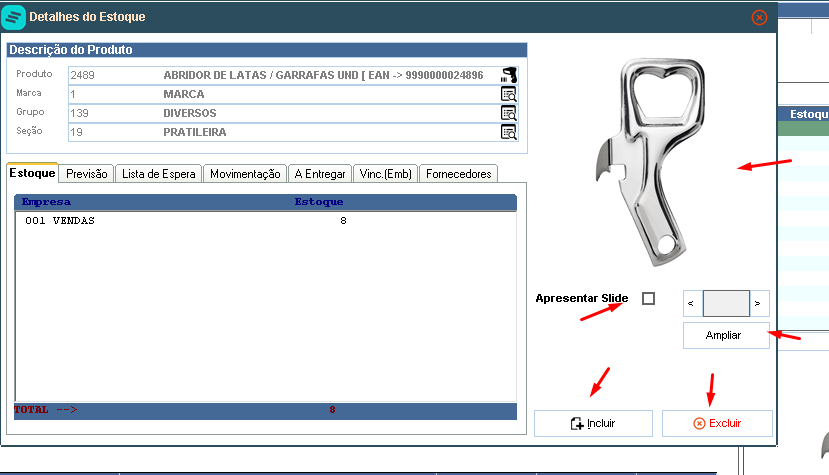
Task: Click the app logo in the title bar
Action: (13, 17)
